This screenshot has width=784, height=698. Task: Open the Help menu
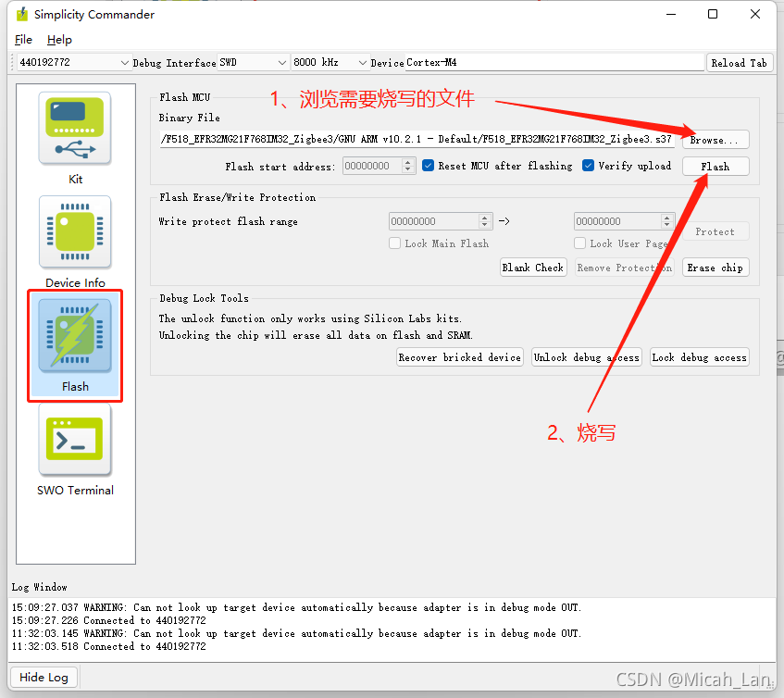(x=59, y=40)
